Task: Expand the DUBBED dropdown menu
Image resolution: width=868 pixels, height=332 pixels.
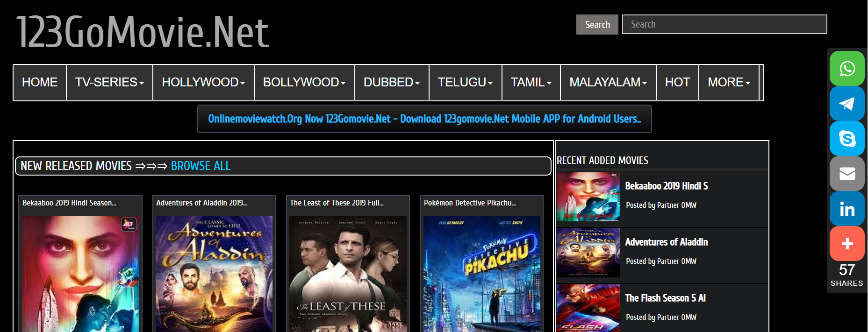Action: click(392, 82)
